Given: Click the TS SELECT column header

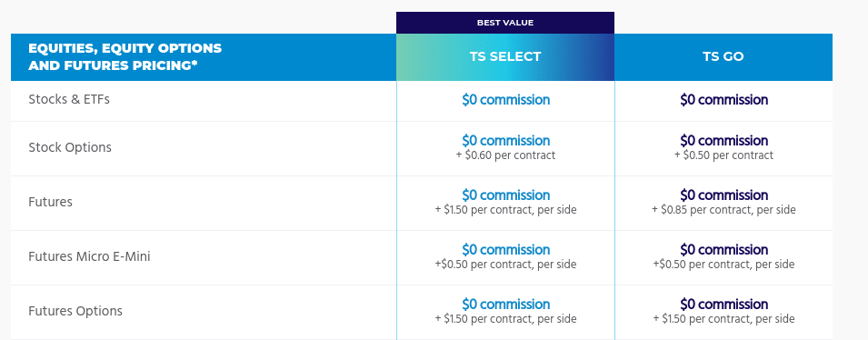Looking at the screenshot, I should point(504,57).
